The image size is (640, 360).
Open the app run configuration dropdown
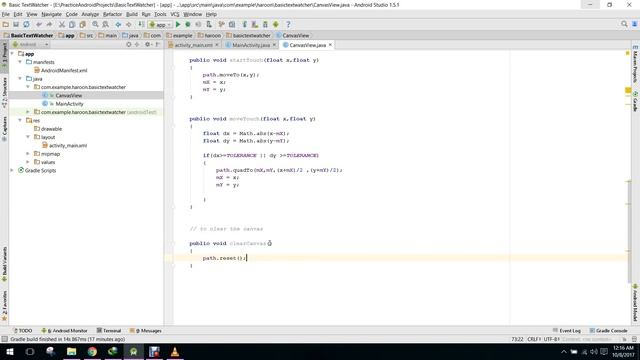pos(160,24)
